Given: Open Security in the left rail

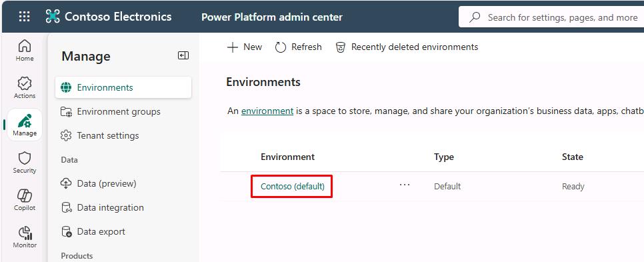Looking at the screenshot, I should tap(25, 163).
